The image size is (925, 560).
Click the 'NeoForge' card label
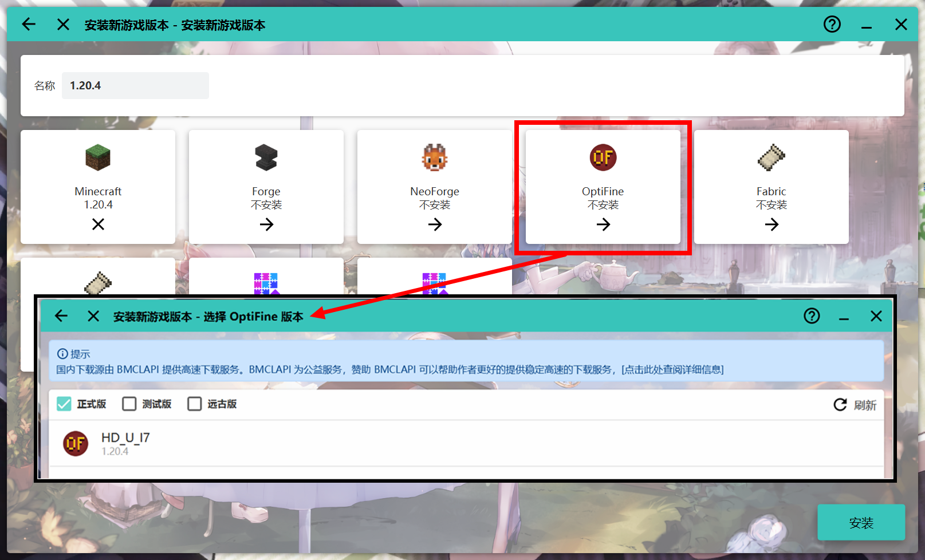coord(435,191)
